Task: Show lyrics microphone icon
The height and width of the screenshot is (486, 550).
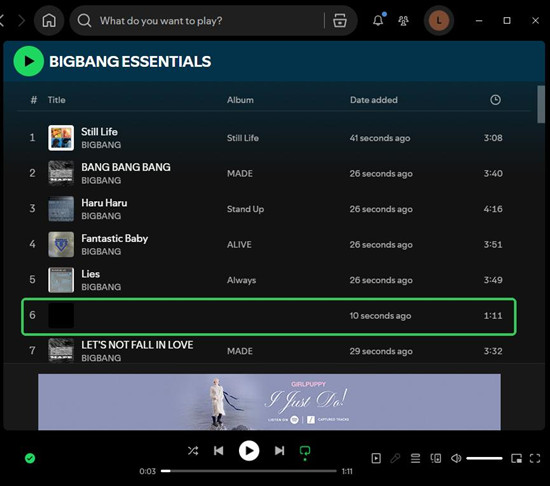Action: click(395, 458)
